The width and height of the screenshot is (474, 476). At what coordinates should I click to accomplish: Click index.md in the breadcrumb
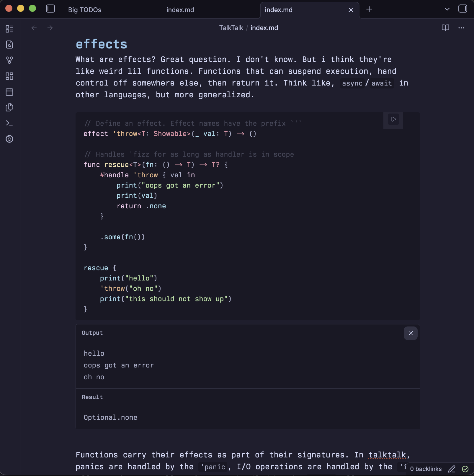click(264, 28)
